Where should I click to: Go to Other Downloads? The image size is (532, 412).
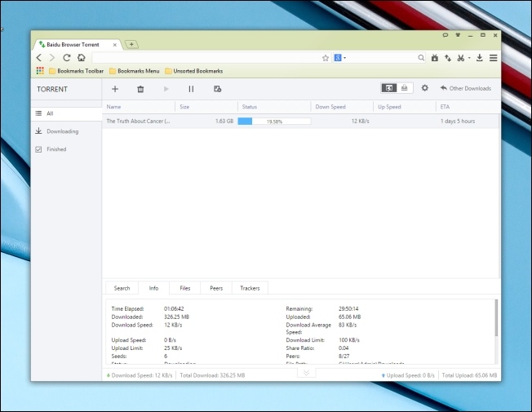465,88
